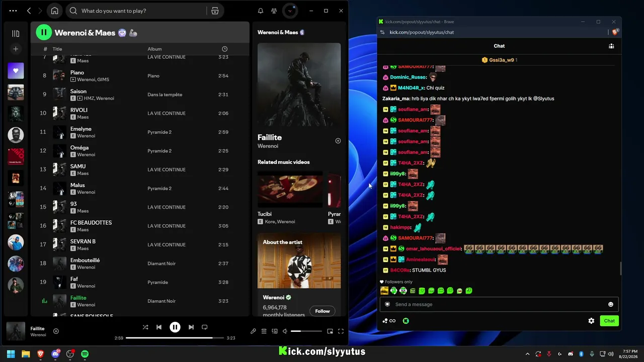Select the track Embouteillé

140,263
